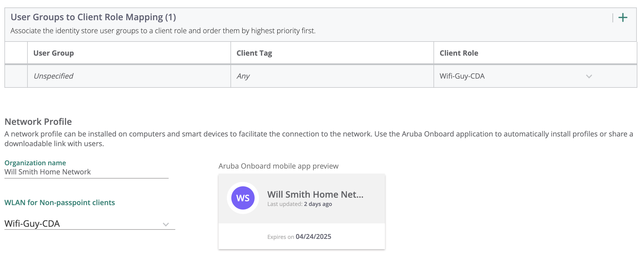The height and width of the screenshot is (258, 644).
Task: Click the Aruba Onboard mobile app preview label
Action: point(278,166)
